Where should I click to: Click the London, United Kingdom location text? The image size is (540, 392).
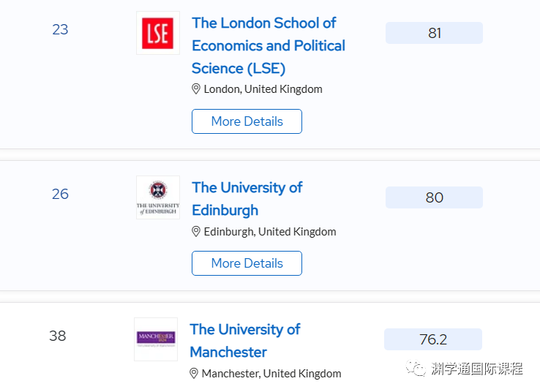pyautogui.click(x=263, y=89)
